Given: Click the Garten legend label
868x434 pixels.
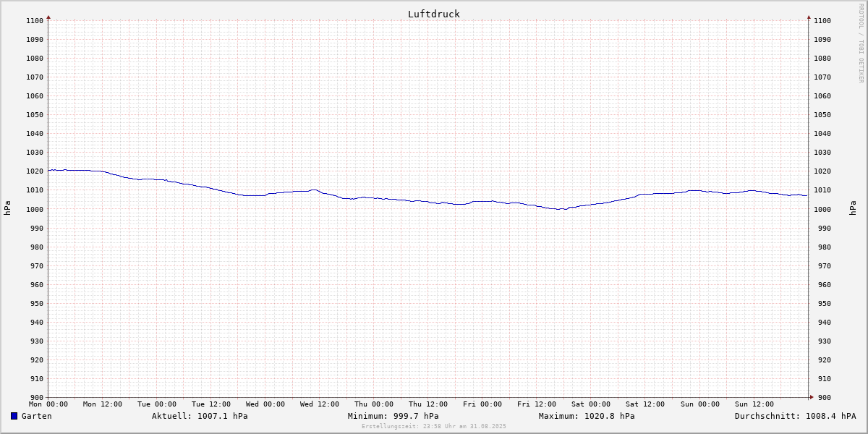Looking at the screenshot, I should 36,416.
